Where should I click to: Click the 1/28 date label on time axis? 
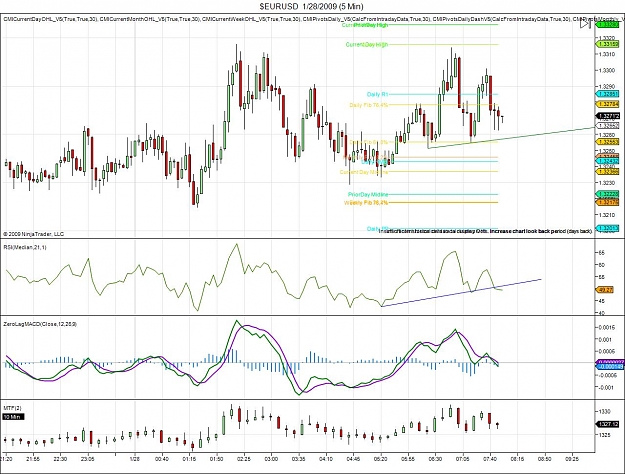point(135,459)
